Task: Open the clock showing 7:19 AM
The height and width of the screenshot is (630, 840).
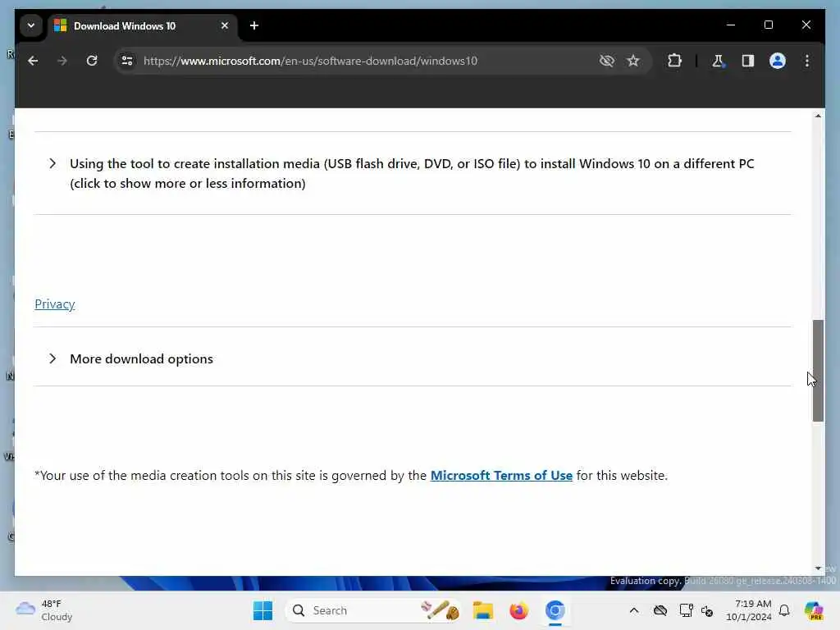Action: pyautogui.click(x=748, y=610)
